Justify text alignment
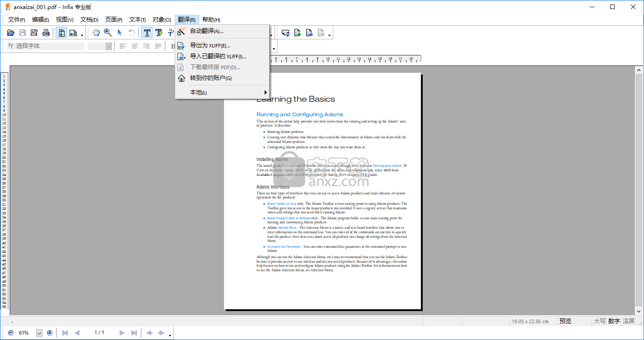The height and width of the screenshot is (340, 644). click(158, 46)
